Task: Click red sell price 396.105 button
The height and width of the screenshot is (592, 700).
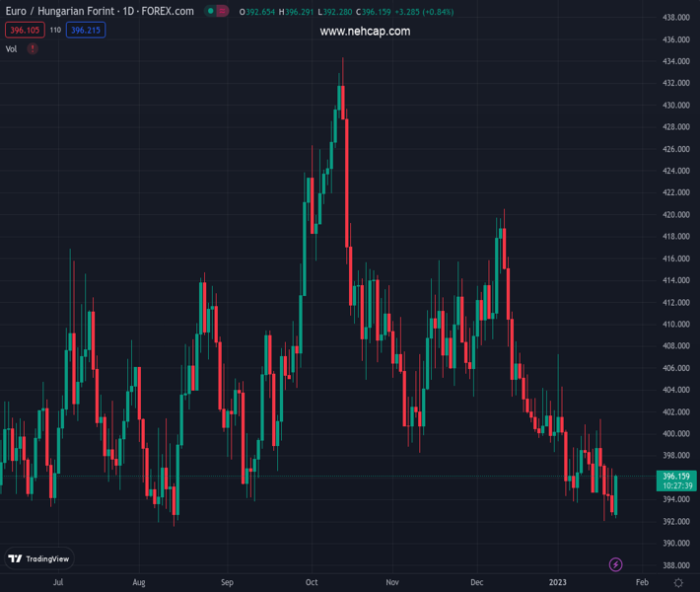Action: [x=24, y=31]
